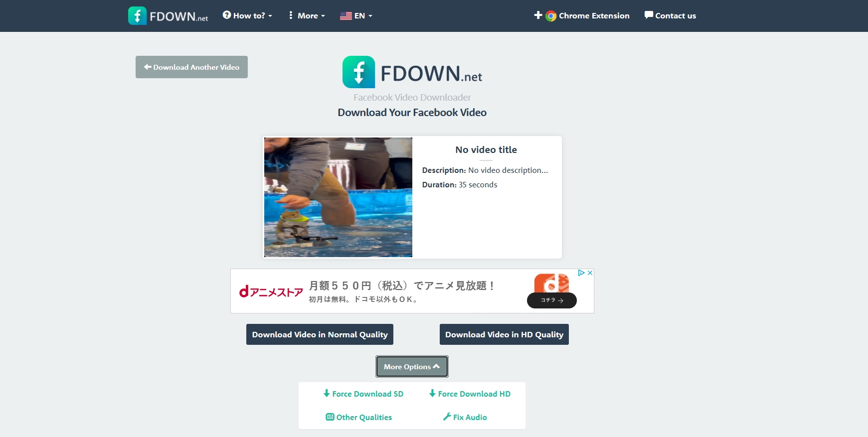Viewport: 868px width, 437px height.
Task: Click Force Download SD link
Action: 363,394
